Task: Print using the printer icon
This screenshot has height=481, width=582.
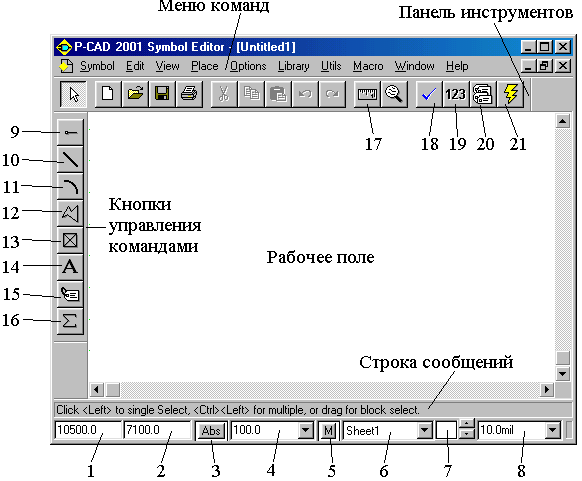Action: coord(189,94)
